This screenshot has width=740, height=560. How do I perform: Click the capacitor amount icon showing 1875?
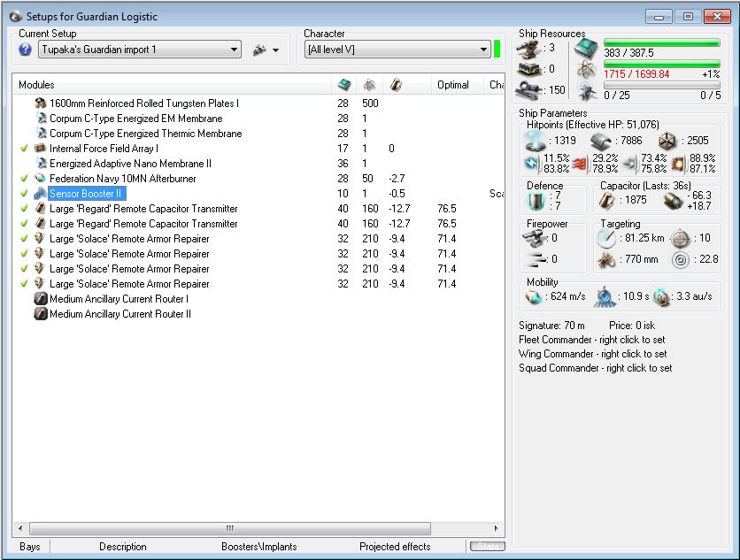tap(606, 201)
